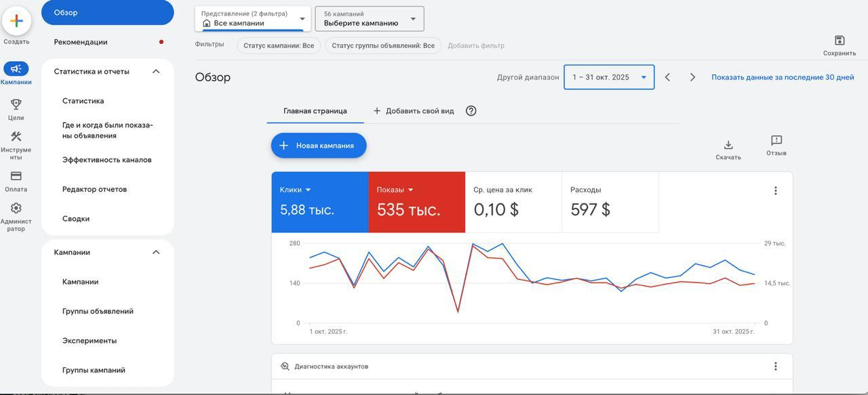The image size is (868, 395).
Task: Click the Сохранить save icon
Action: pyautogui.click(x=840, y=41)
